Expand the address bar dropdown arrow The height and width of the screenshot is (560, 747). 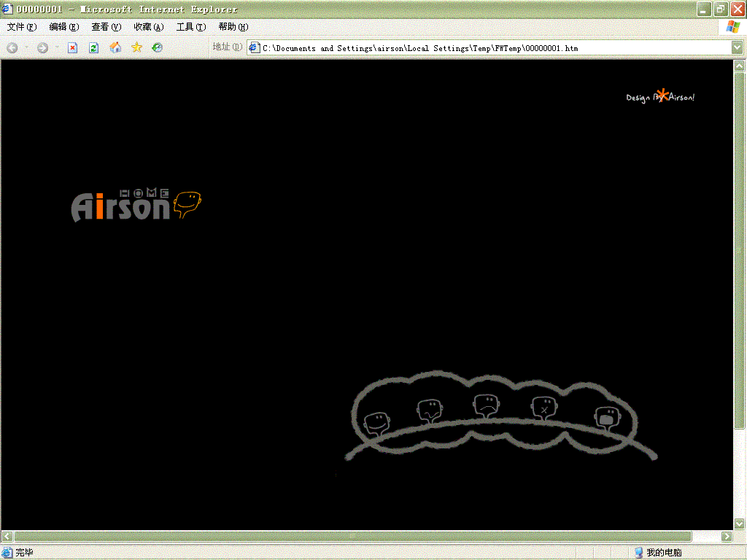click(737, 48)
